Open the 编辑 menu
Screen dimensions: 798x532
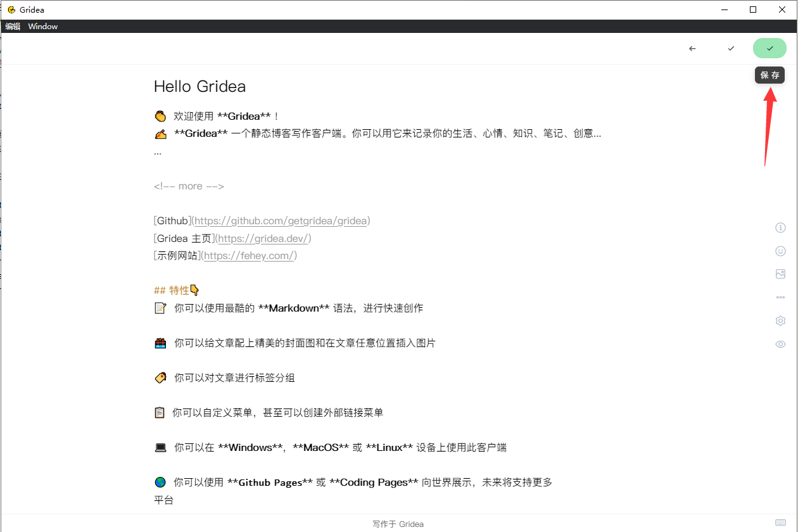[x=13, y=26]
